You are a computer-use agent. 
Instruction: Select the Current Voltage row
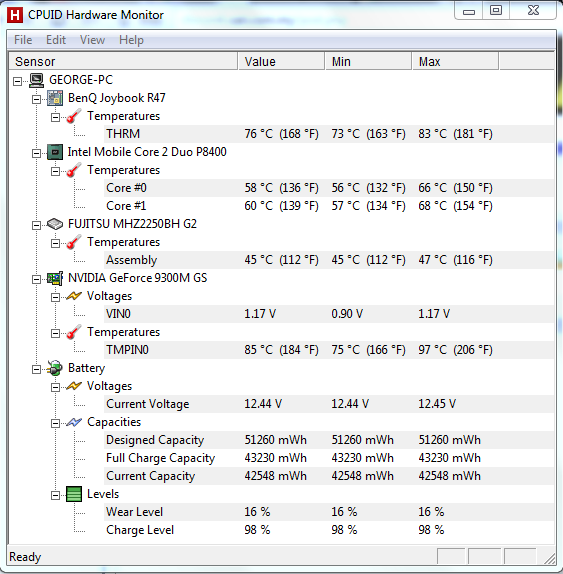(329, 404)
